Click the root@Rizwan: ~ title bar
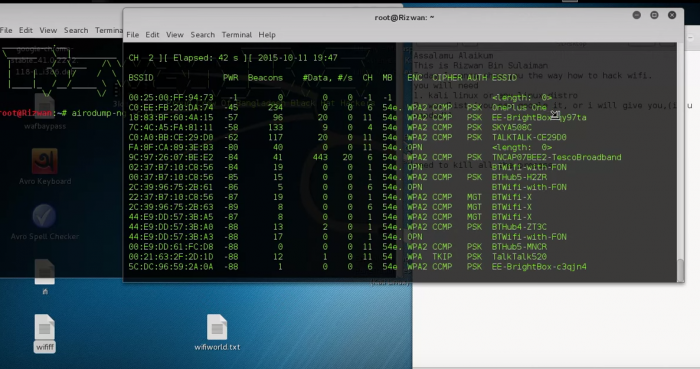This screenshot has height=369, width=700. coord(404,17)
